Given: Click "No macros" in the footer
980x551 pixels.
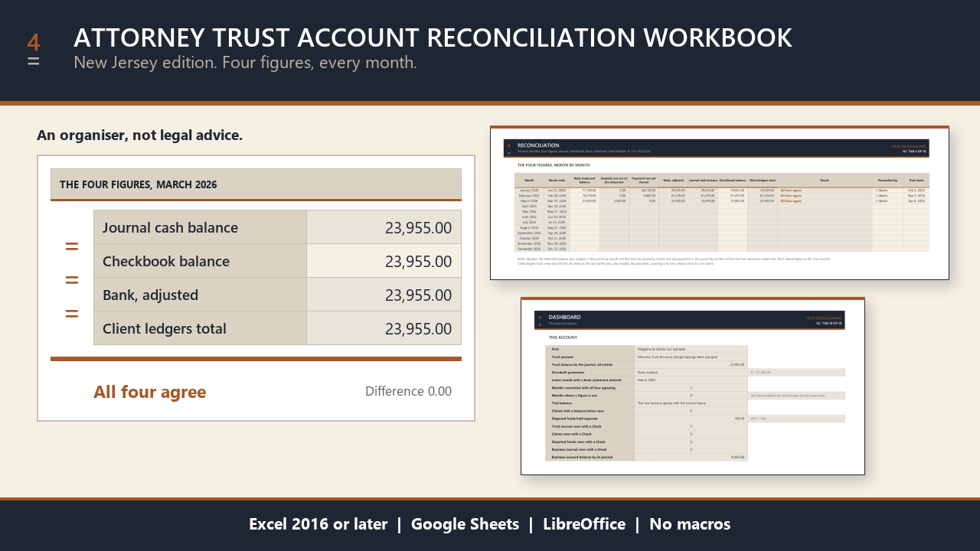Looking at the screenshot, I should (690, 524).
